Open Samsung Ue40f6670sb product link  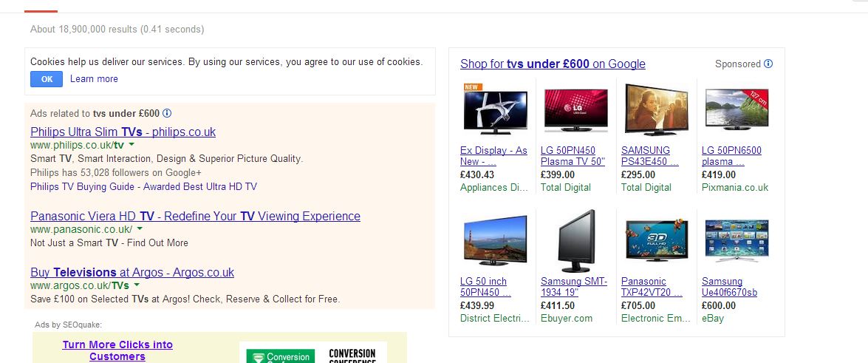[x=730, y=287]
